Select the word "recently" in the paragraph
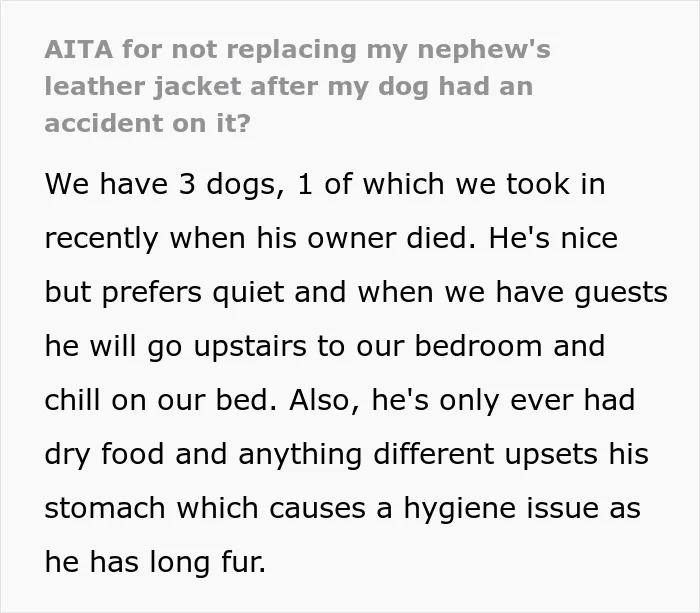Screen dimensions: 700x613 click(102, 239)
